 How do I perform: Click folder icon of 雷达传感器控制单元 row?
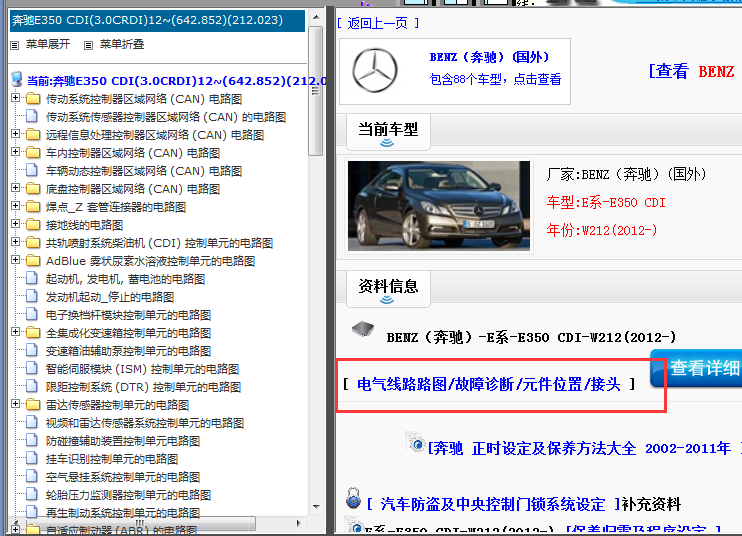point(33,404)
